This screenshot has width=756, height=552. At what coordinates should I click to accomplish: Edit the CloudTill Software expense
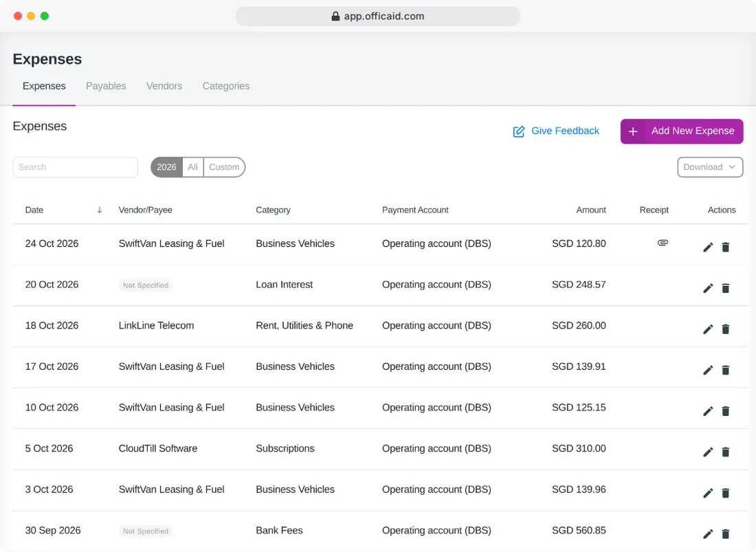tap(707, 452)
